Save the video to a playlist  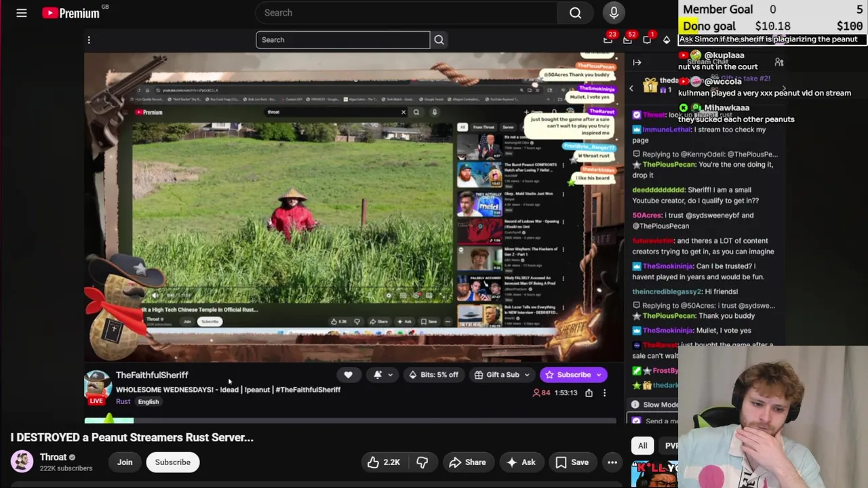(x=572, y=462)
